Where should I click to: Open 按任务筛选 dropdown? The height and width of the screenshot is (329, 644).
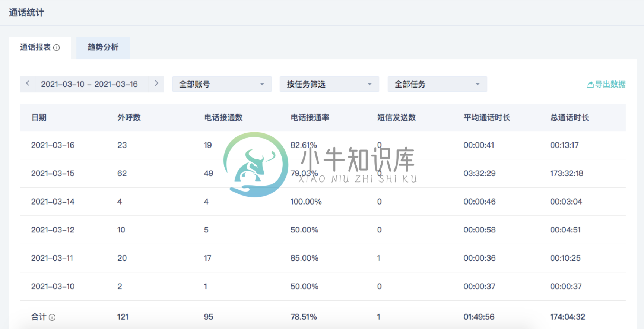click(329, 84)
